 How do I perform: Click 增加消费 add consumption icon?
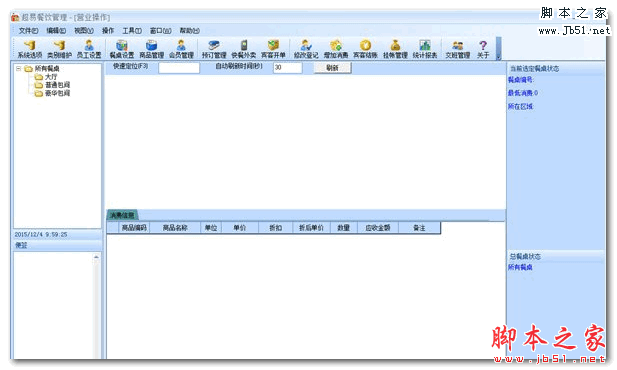(x=336, y=49)
